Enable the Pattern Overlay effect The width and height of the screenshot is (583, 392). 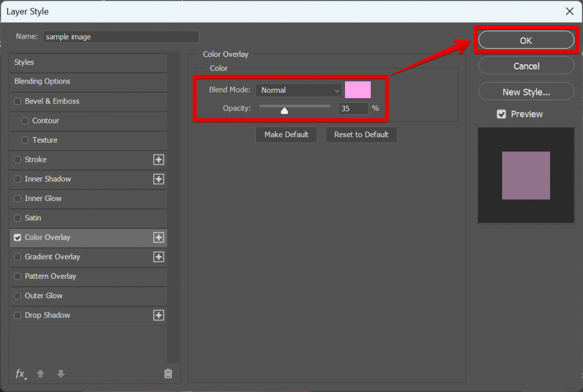(17, 277)
